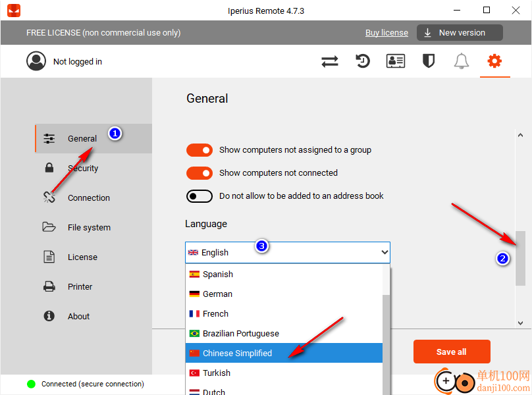Click the Connected (secure connection) status text
Image resolution: width=532 pixels, height=395 pixels.
coord(93,384)
